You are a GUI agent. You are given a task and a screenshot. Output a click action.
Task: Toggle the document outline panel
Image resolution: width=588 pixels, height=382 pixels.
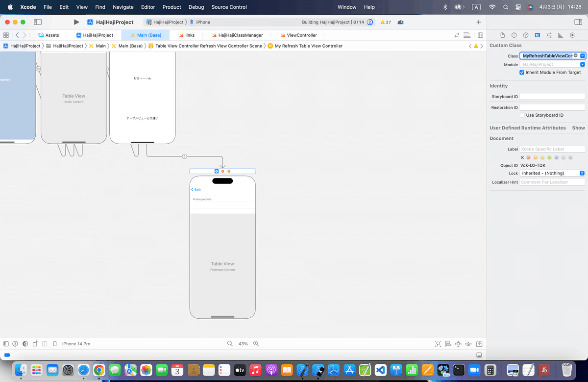coord(6,344)
